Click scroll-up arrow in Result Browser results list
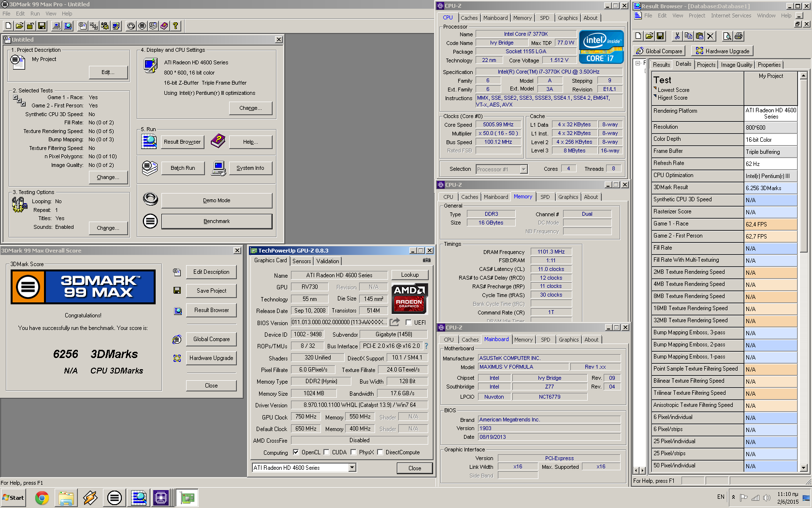The image size is (812, 508). click(803, 75)
